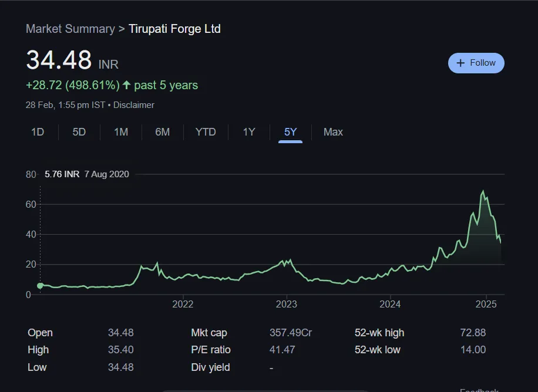Screen dimensions: 538x392
Task: Select the 5Y time range tab
Action: [290, 132]
